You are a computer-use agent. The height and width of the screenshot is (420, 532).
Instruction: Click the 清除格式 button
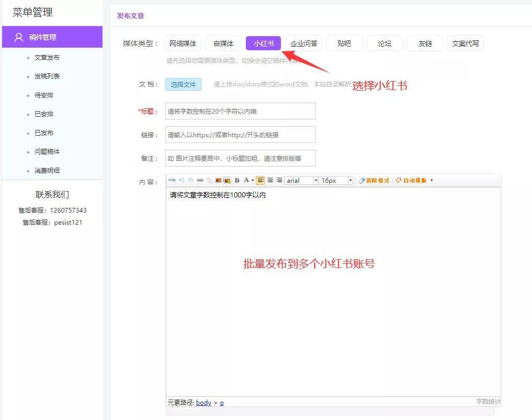click(374, 181)
